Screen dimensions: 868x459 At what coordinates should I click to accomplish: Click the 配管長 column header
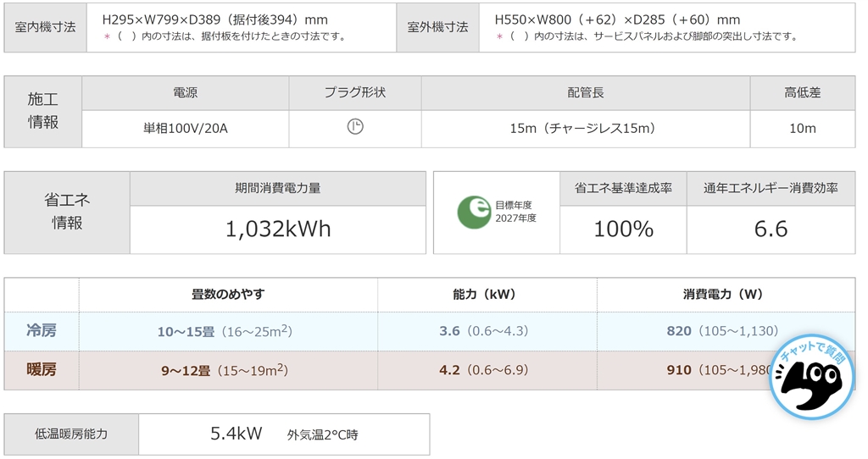585,92
